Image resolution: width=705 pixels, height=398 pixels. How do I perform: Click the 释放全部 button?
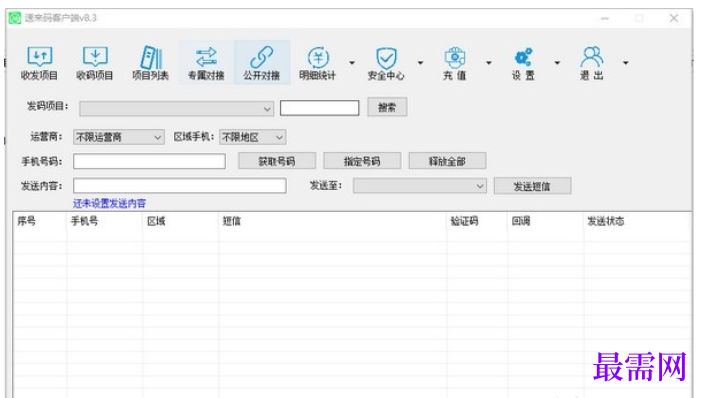coord(447,161)
